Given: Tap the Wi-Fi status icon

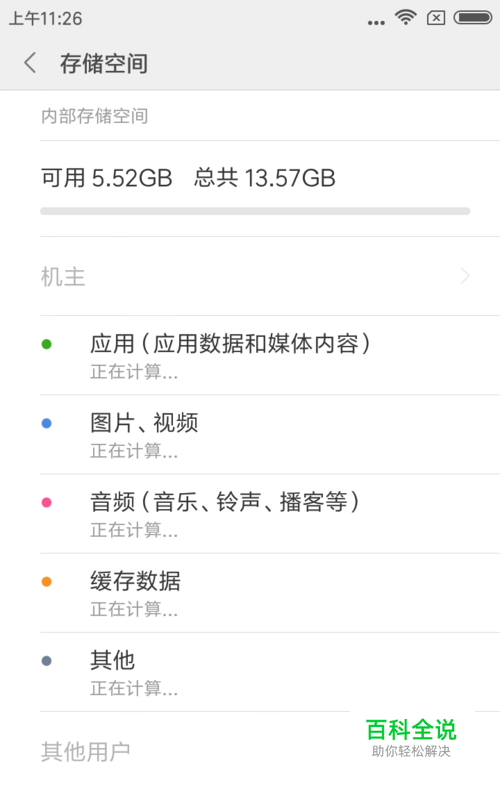Looking at the screenshot, I should coord(406,18).
